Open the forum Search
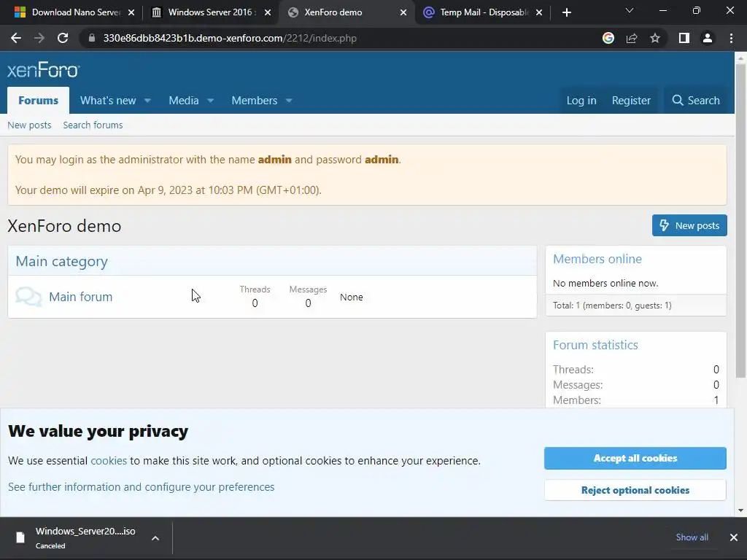747x560 pixels. point(695,101)
